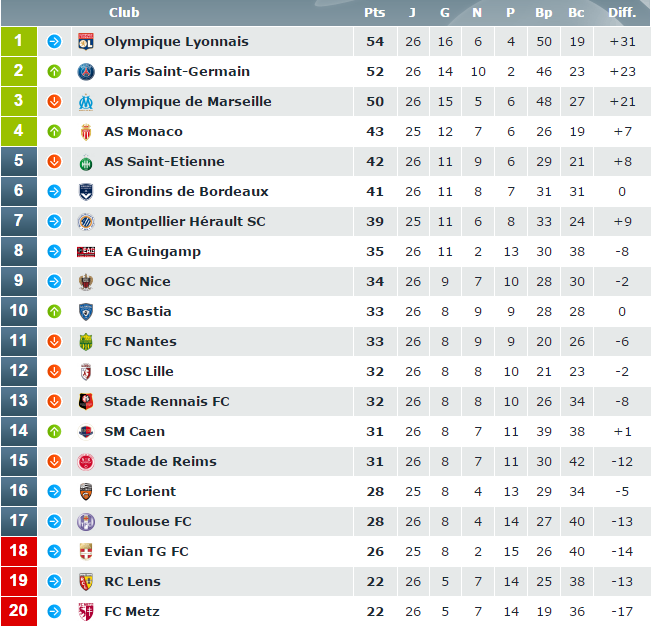Sort table by the Pts column header
The width and height of the screenshot is (653, 627).
click(374, 12)
